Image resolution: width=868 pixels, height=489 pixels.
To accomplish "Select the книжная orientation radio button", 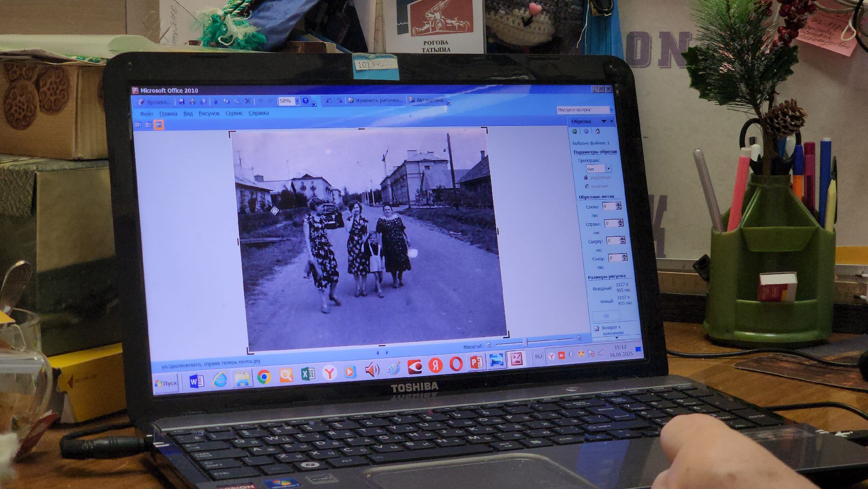I will click(587, 187).
